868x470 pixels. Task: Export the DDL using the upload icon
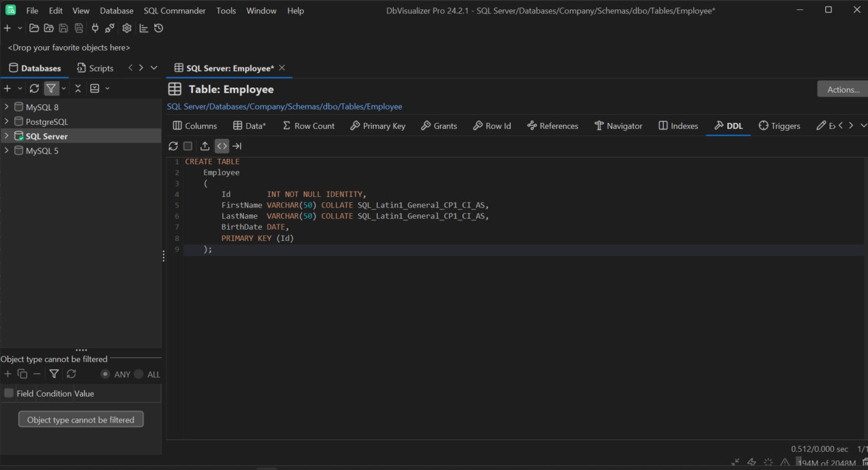[x=205, y=146]
